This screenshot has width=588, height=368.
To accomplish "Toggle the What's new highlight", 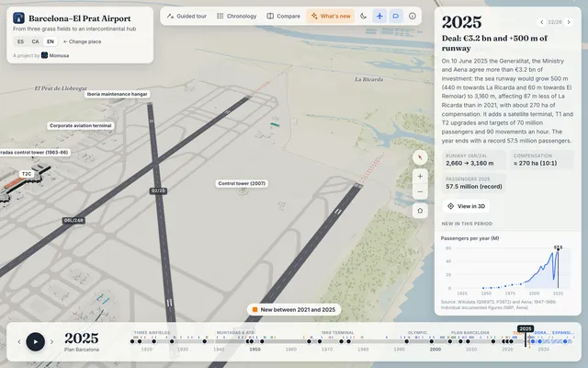I will tap(331, 17).
